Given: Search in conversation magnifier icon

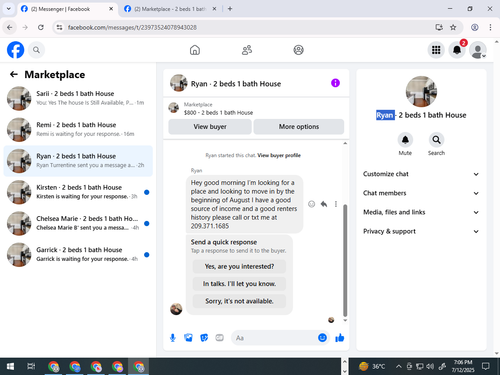Looking at the screenshot, I should 436,140.
